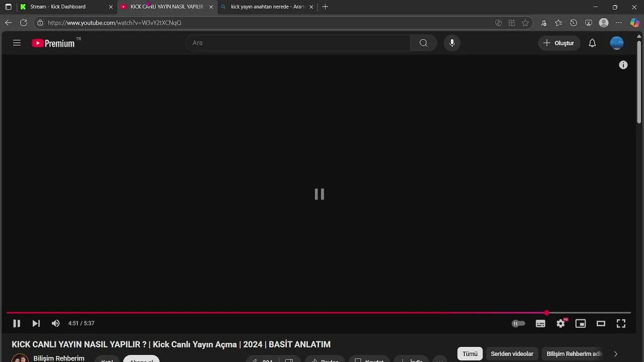The image size is (644, 362).
Task: Open the tab actions menu icon
Action: coord(8,7)
